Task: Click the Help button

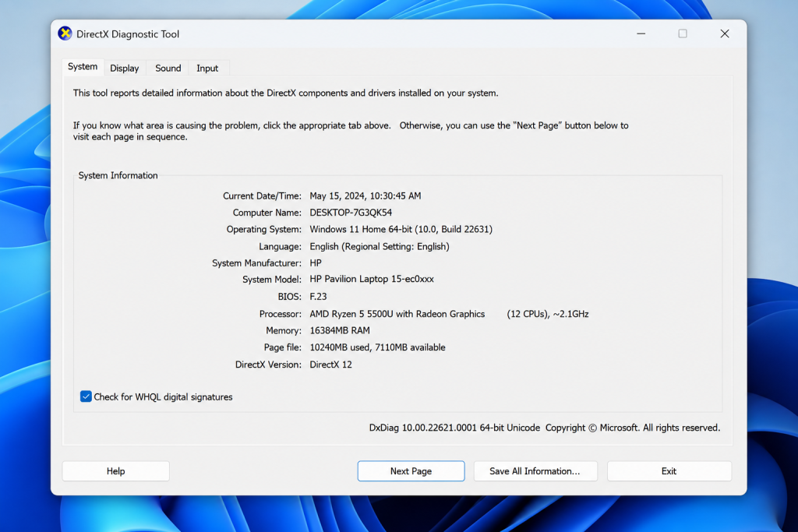Action: click(x=115, y=471)
